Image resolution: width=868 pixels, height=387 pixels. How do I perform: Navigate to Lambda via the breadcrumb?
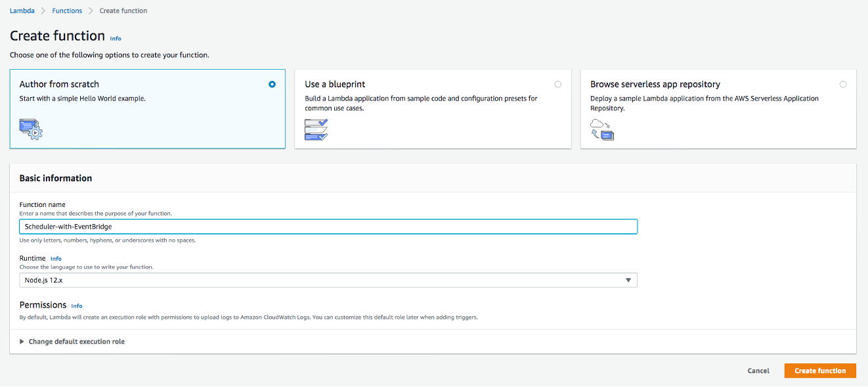click(x=22, y=11)
